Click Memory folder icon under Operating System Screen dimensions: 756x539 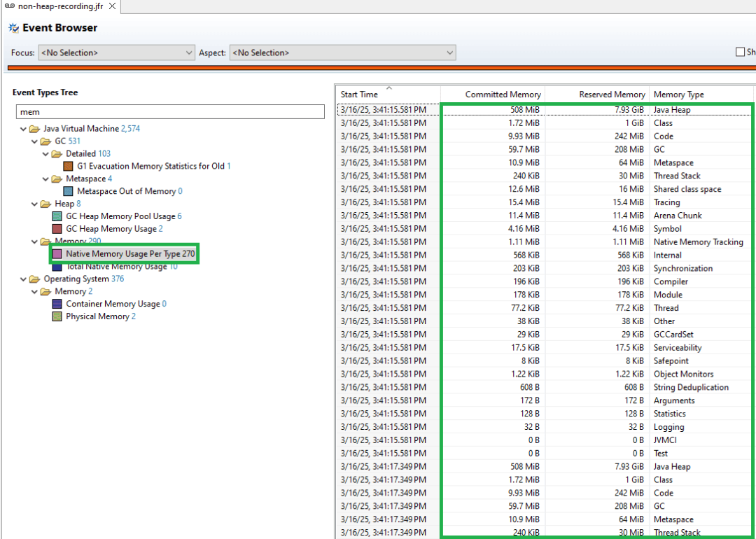click(x=45, y=292)
